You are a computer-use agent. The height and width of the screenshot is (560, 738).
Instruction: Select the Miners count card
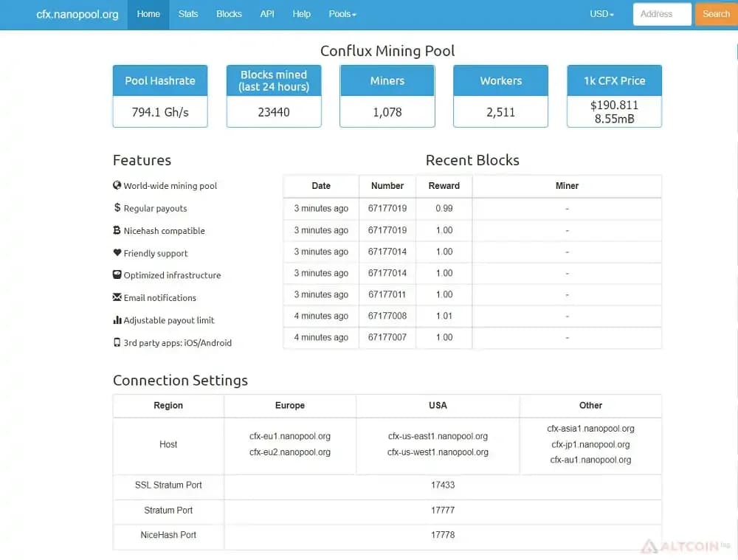click(387, 96)
